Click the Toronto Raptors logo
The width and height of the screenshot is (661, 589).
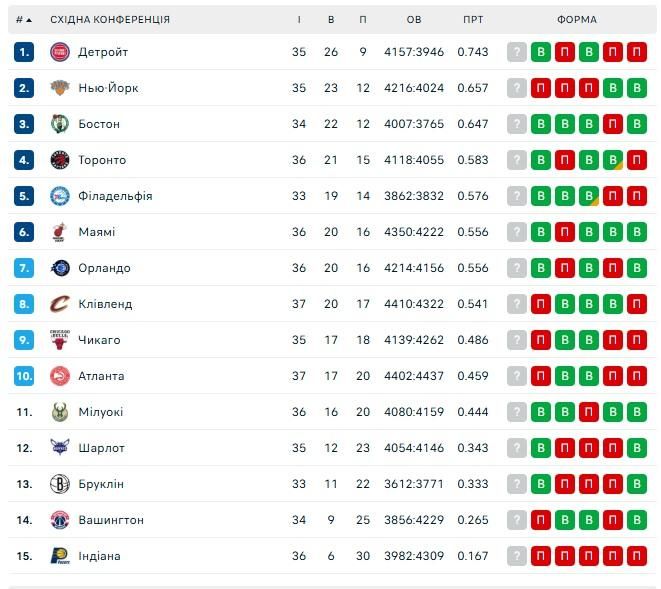[60, 160]
